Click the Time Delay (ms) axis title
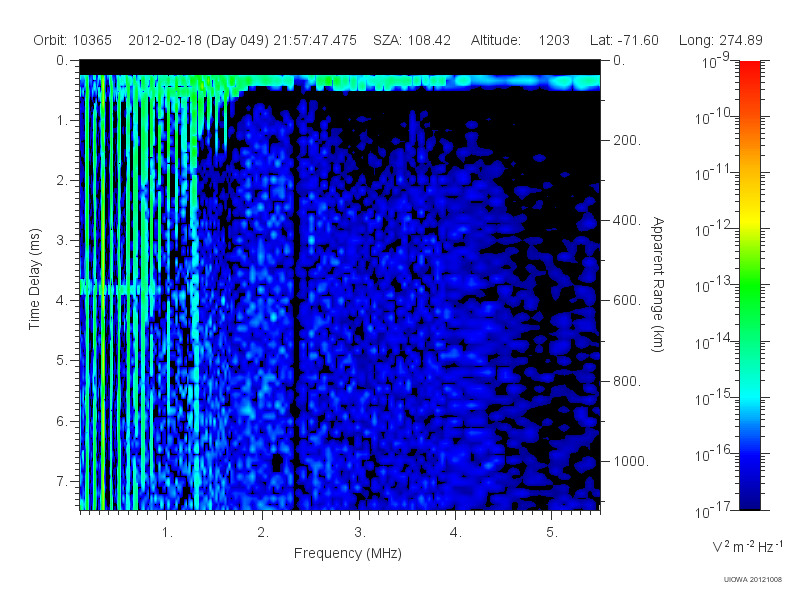This screenshot has height=600, width=800. [34, 279]
